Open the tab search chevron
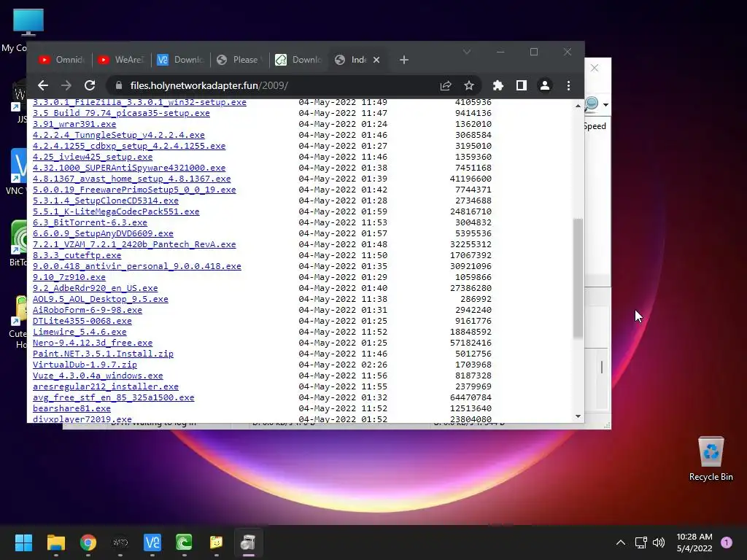 coord(467,52)
